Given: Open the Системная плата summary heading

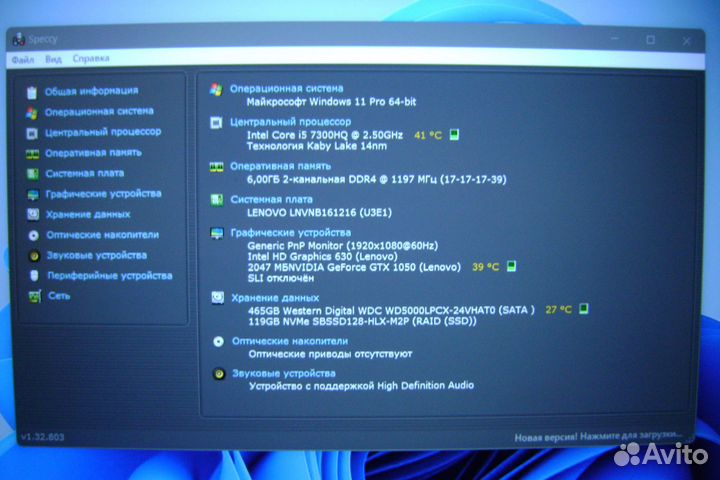Looking at the screenshot, I should pyautogui.click(x=271, y=199).
